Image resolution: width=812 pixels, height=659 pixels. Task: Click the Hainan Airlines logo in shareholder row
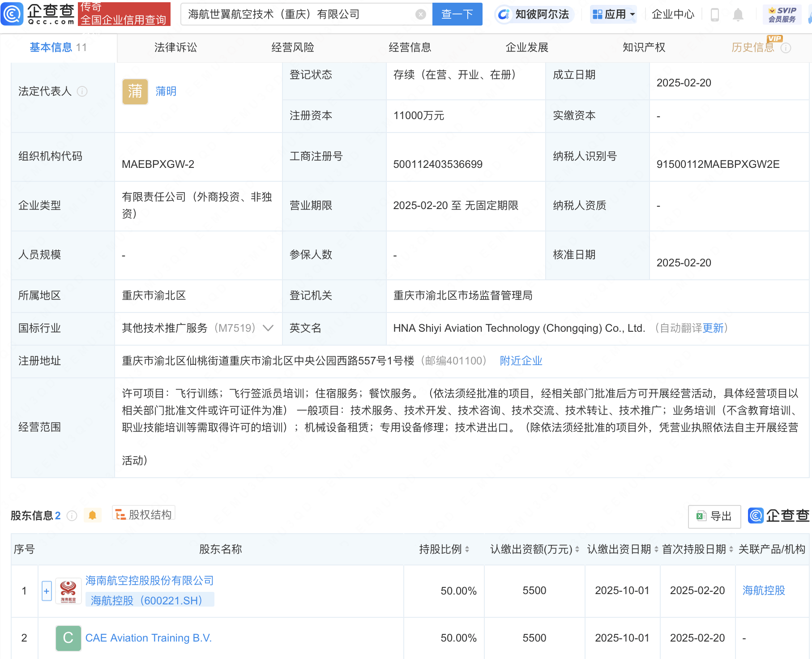[68, 590]
